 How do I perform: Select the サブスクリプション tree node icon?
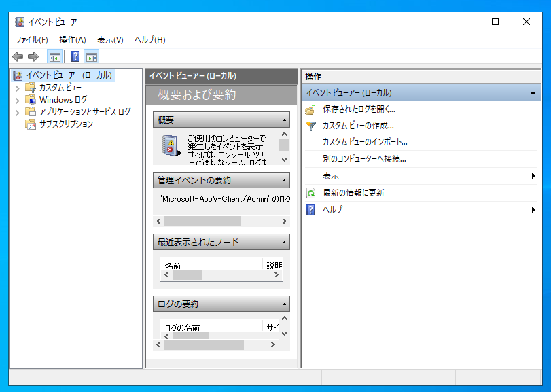[x=31, y=124]
